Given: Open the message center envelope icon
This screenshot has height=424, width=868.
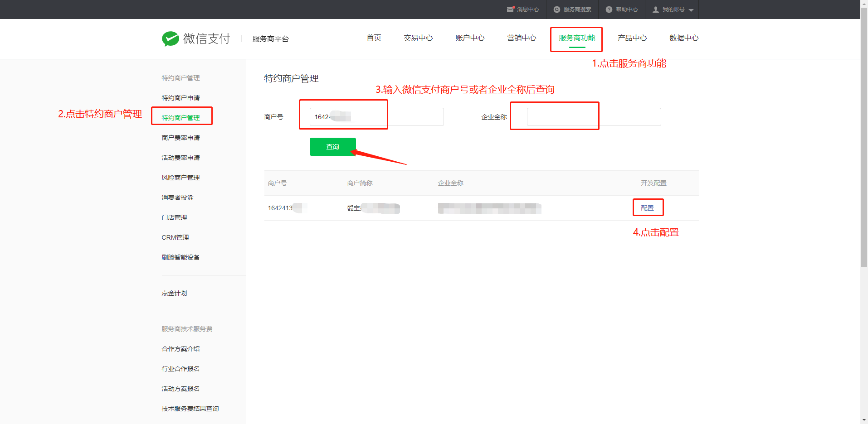Looking at the screenshot, I should pos(511,9).
